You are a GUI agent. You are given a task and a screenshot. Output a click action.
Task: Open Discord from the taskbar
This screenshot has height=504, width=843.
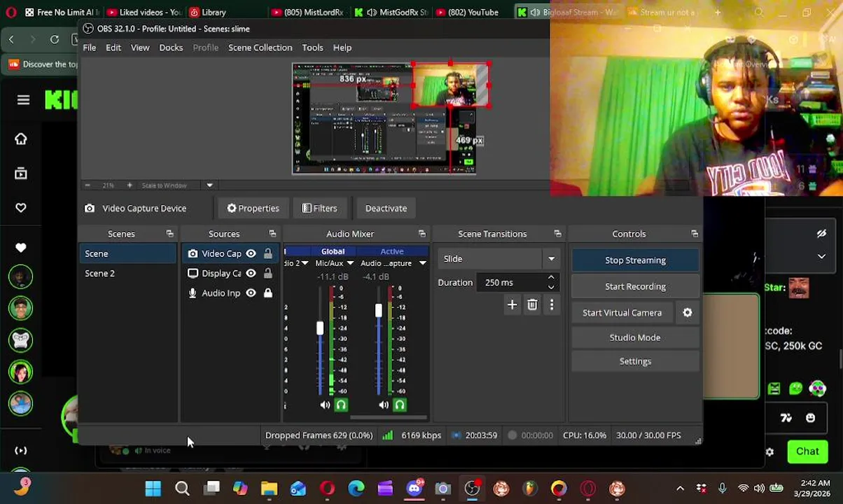click(x=414, y=489)
